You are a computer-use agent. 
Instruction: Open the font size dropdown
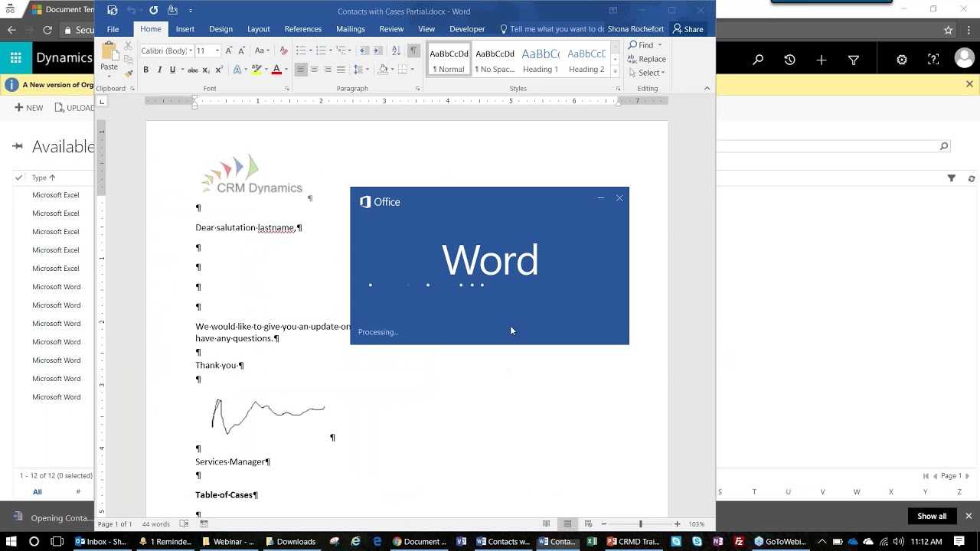217,51
